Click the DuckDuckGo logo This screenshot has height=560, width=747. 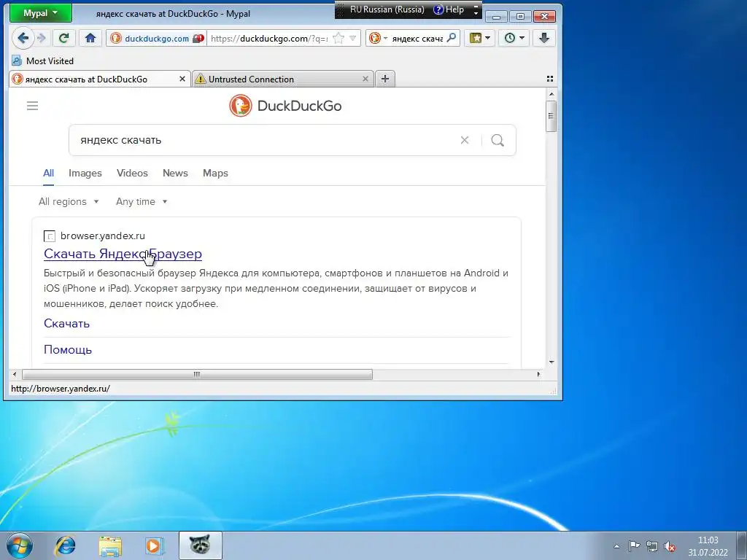(x=285, y=106)
